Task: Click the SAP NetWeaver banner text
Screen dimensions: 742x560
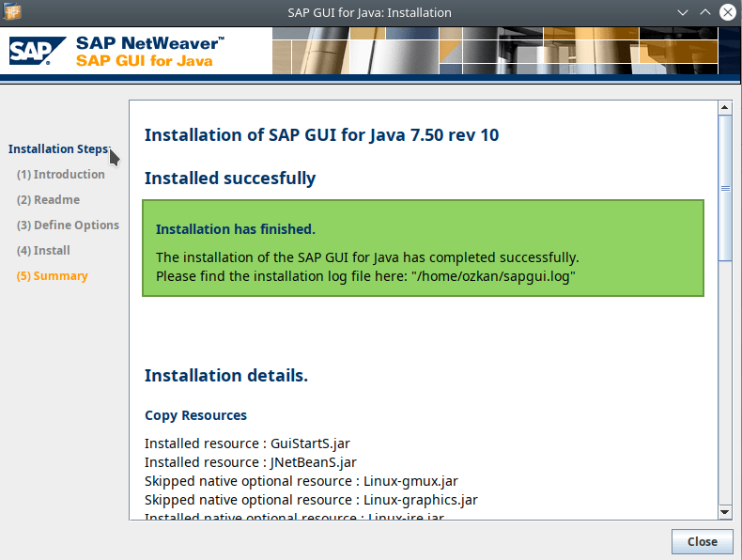Action: (x=149, y=43)
